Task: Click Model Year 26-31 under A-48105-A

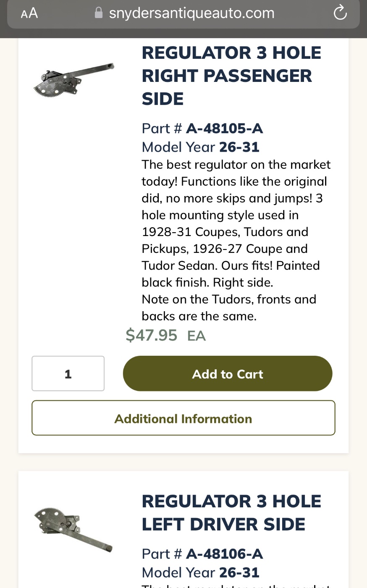Action: 239,147
